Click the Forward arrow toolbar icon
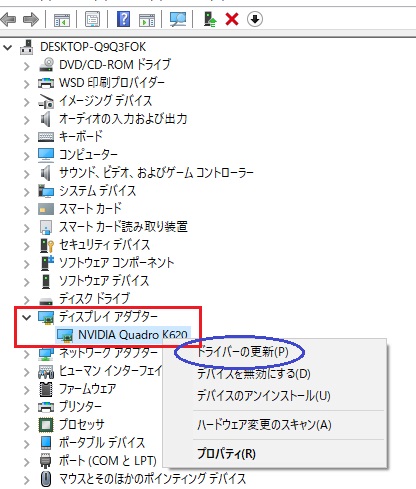 pyautogui.click(x=31, y=19)
